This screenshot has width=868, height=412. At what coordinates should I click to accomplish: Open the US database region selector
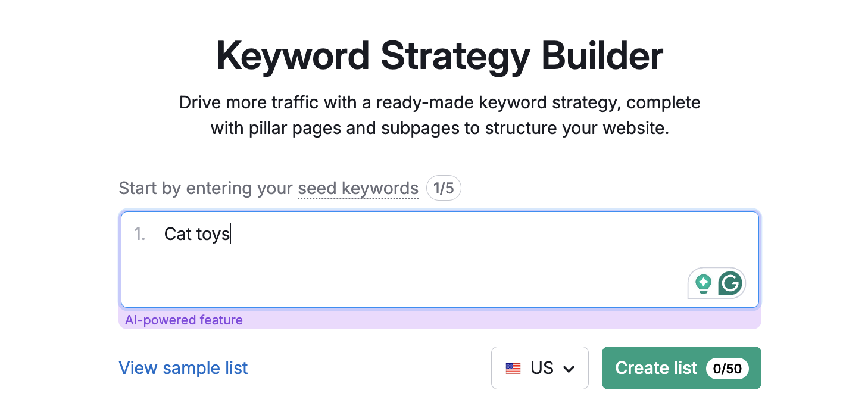click(539, 368)
